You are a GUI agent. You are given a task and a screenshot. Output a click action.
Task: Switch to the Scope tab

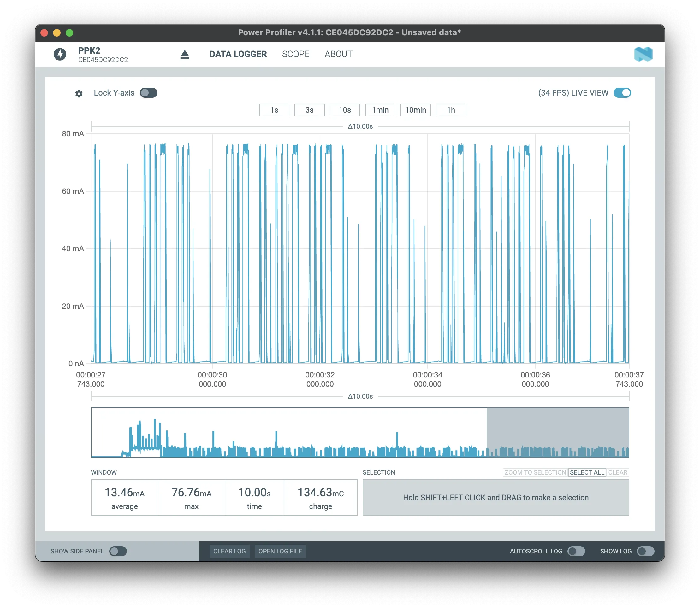[x=296, y=54]
